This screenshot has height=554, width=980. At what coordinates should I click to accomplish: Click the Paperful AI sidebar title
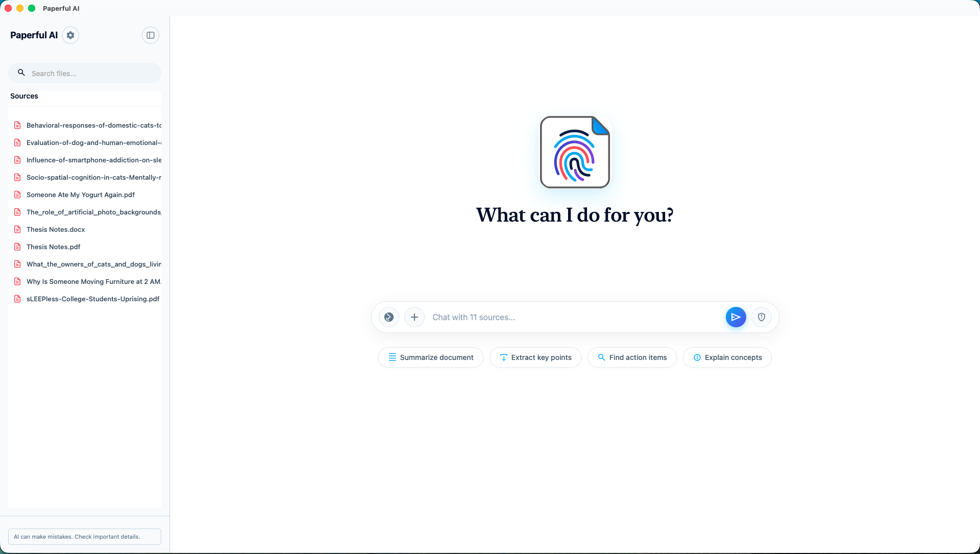tap(34, 35)
